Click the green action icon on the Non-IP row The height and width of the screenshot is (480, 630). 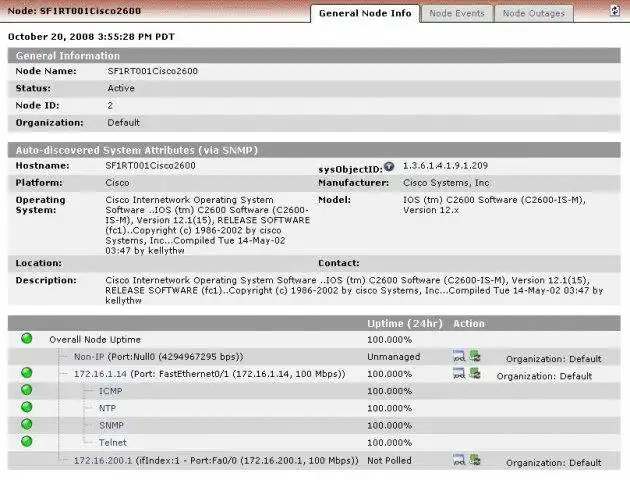(475, 355)
